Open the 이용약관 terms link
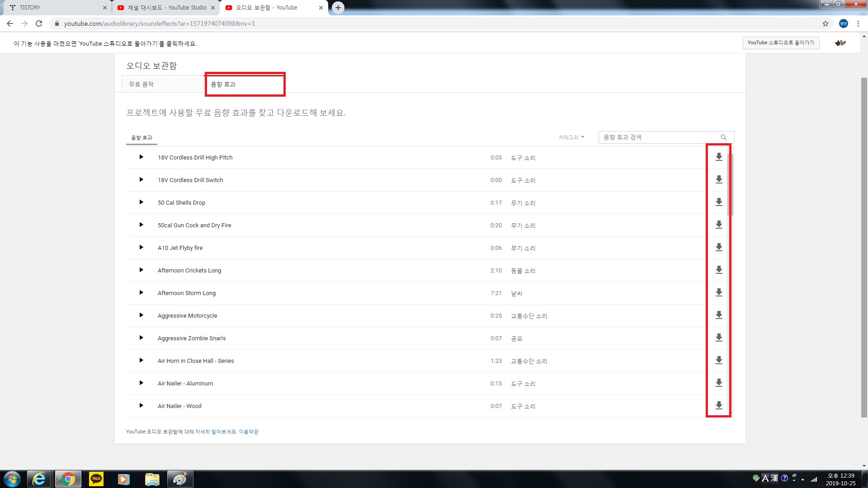This screenshot has width=868, height=488. pos(249,432)
